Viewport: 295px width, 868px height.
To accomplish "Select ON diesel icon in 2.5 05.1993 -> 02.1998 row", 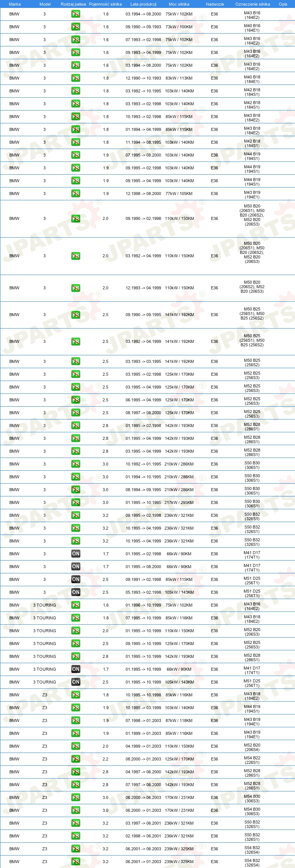I will pos(75,592).
